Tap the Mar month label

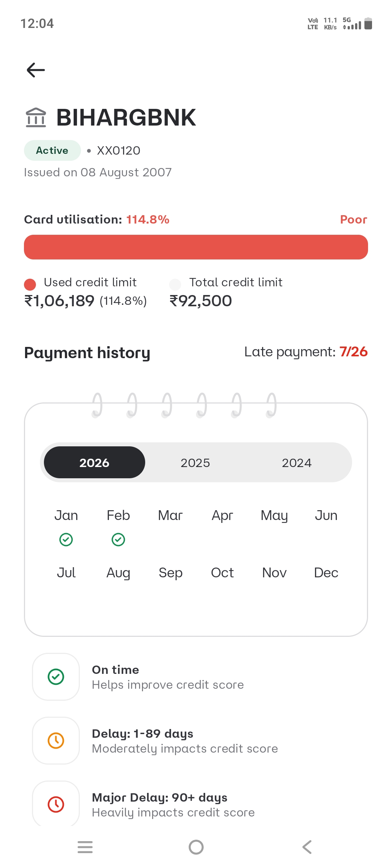pos(170,515)
